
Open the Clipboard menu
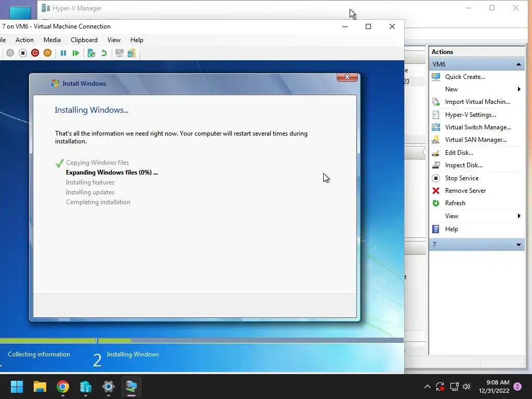(x=84, y=40)
